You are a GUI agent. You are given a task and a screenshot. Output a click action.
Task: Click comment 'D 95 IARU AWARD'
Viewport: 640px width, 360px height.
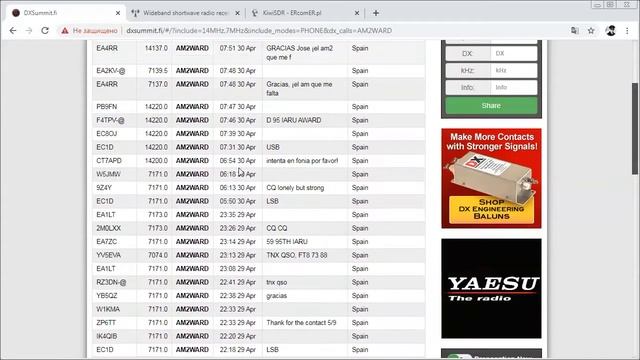tap(293, 120)
